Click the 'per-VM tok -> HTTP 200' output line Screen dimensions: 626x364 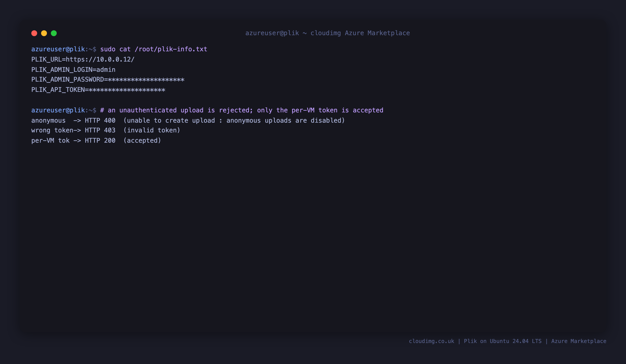pyautogui.click(x=96, y=141)
